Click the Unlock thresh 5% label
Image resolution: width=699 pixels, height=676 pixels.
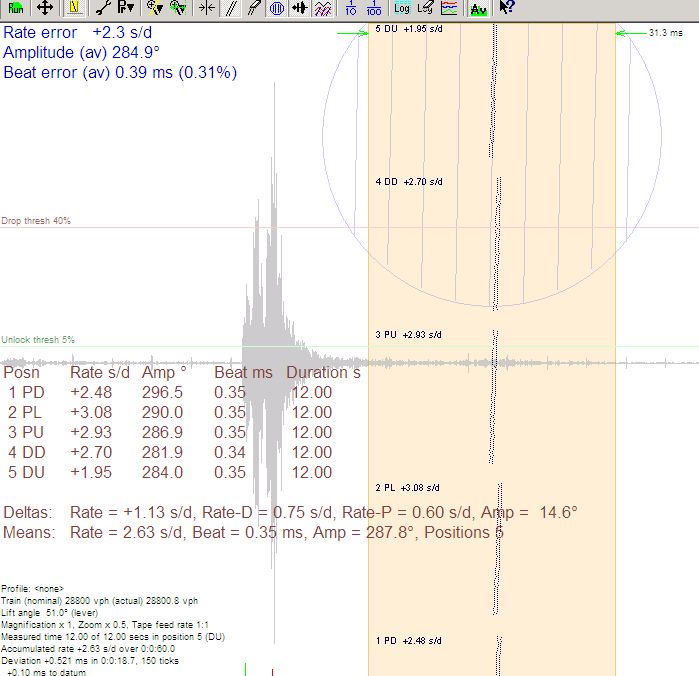pyautogui.click(x=38, y=340)
